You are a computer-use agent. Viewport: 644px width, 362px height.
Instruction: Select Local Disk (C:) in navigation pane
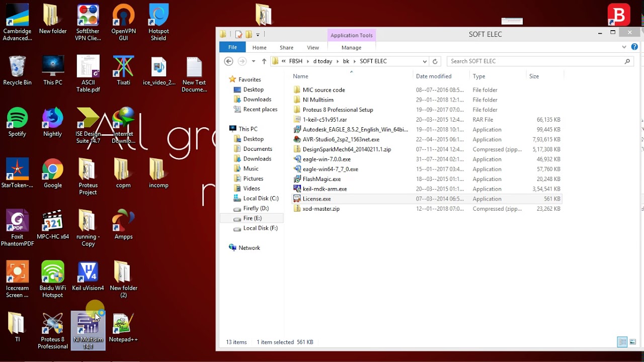261,199
